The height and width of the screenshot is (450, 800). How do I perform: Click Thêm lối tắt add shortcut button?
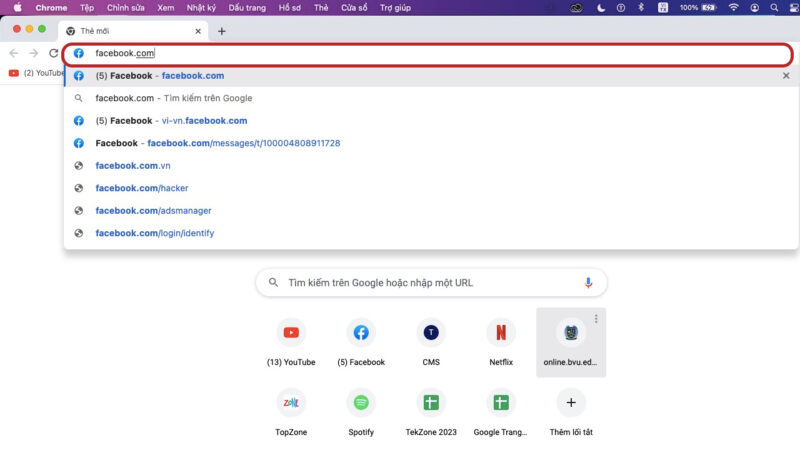click(571, 402)
